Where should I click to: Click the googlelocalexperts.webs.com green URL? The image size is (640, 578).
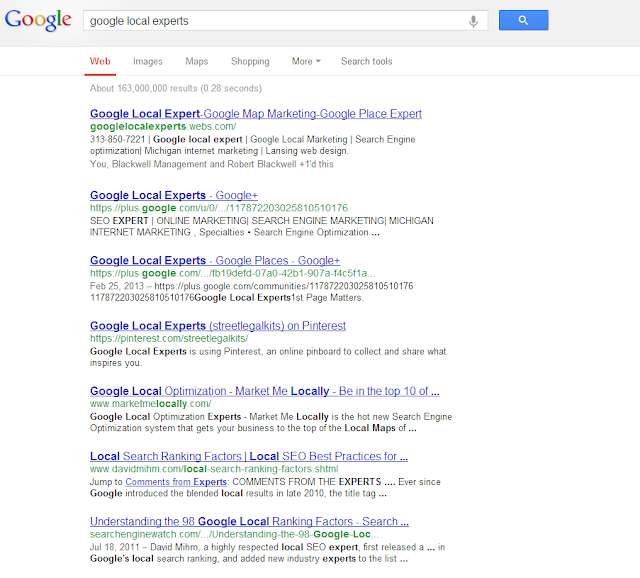coord(163,127)
